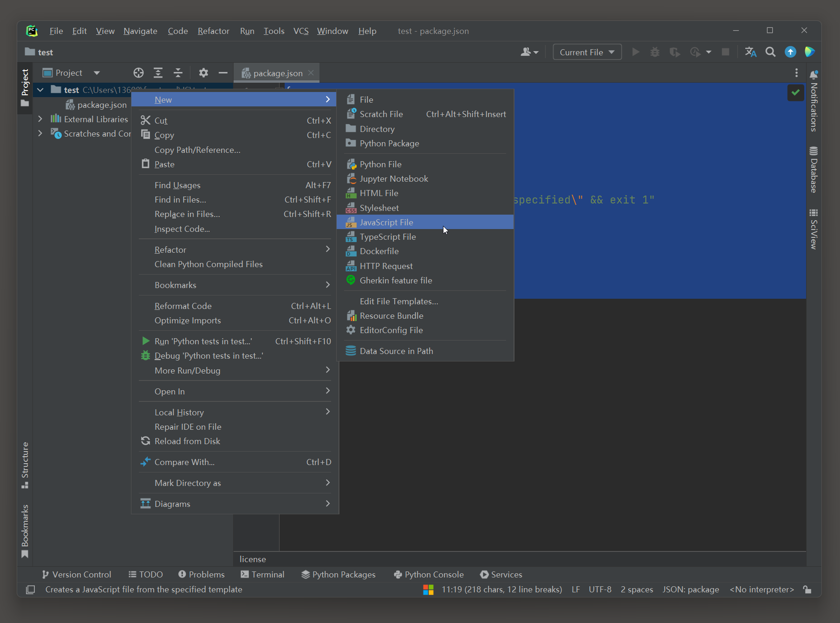
Task: Choose Reload from Disk in context menu
Action: [x=235, y=441]
